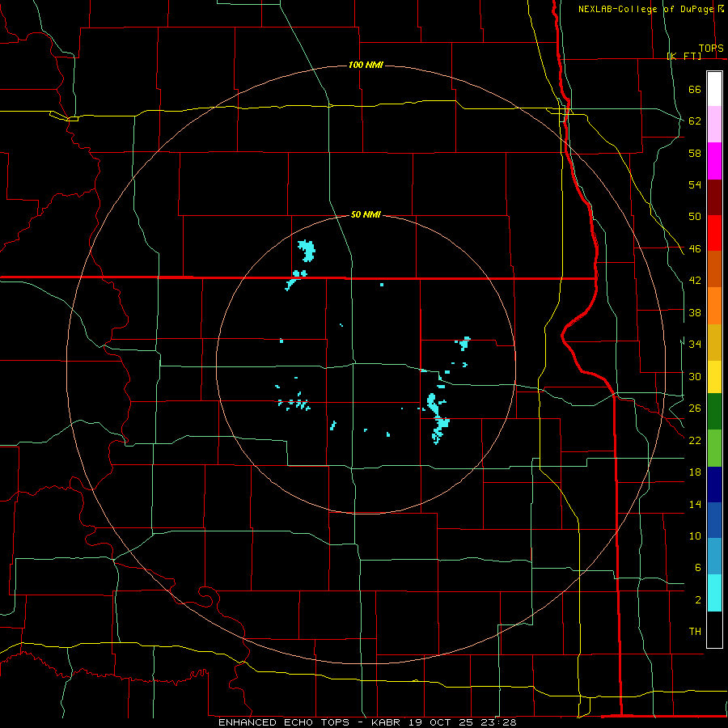The width and height of the screenshot is (728, 728).
Task: Click the maroon dark red legend swatch
Action: click(x=714, y=197)
